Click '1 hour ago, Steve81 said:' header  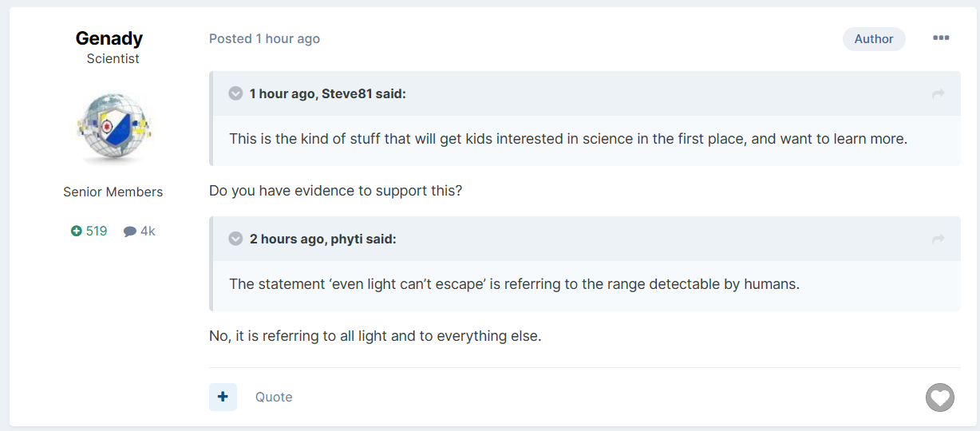[327, 93]
